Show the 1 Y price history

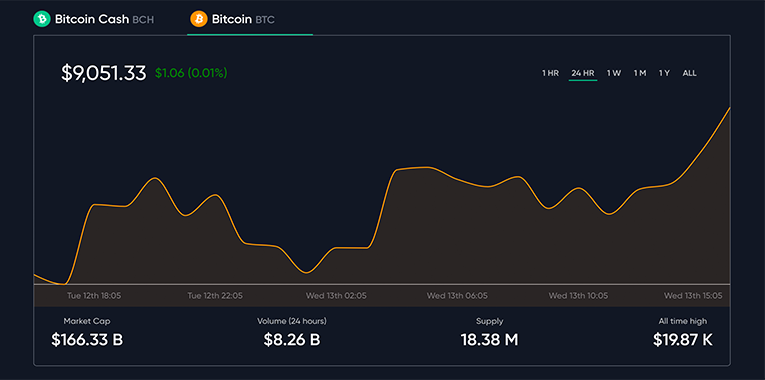coord(664,73)
